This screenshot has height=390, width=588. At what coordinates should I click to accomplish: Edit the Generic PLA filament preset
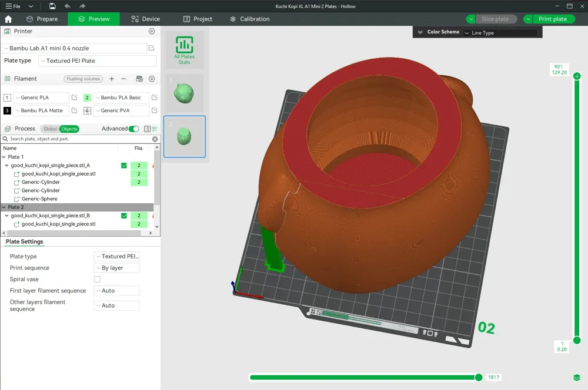(74, 97)
